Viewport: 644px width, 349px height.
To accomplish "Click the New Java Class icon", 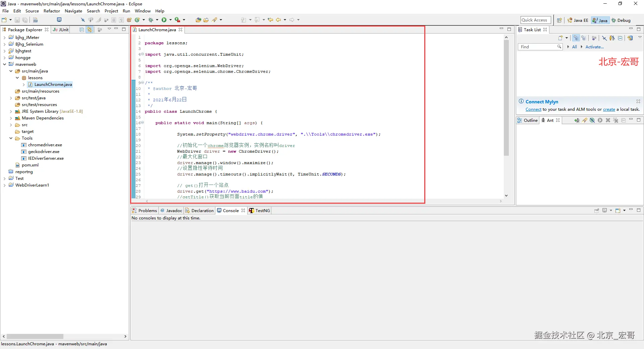I will click(137, 20).
